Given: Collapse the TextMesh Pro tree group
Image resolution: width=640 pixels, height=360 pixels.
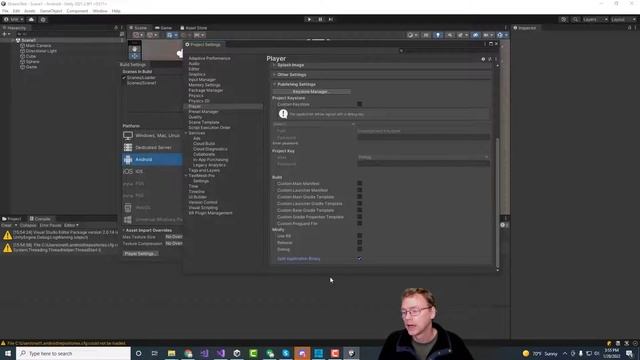Looking at the screenshot, I should pyautogui.click(x=186, y=176).
